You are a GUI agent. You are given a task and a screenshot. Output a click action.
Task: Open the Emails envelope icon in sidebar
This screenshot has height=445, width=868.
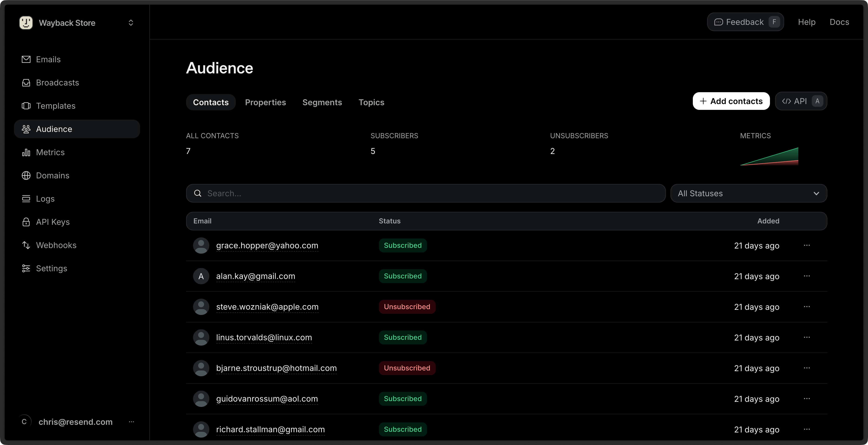coord(26,59)
